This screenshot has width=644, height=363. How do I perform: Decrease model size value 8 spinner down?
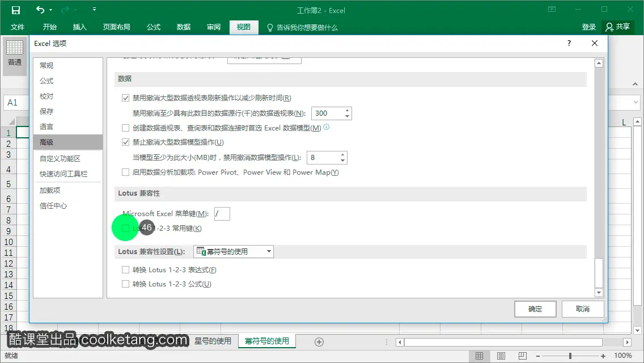(342, 161)
